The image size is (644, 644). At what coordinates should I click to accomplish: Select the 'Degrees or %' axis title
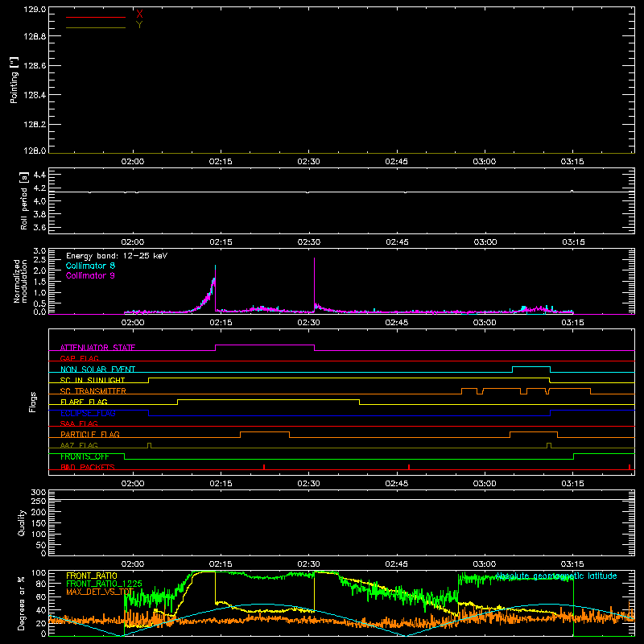tap(22, 603)
